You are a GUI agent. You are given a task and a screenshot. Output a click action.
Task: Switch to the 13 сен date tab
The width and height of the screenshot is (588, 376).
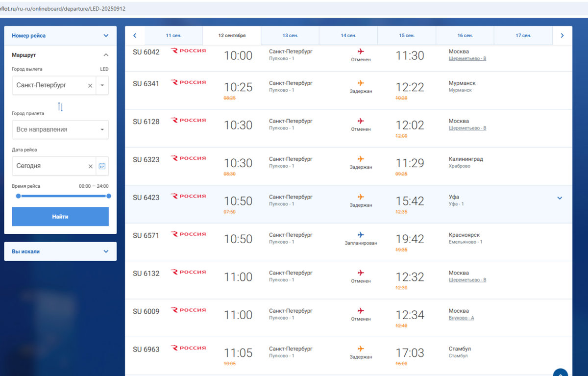click(290, 35)
